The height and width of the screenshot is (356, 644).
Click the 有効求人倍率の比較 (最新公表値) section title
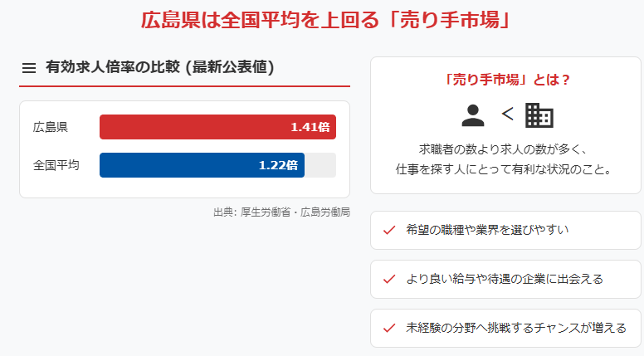[160, 67]
